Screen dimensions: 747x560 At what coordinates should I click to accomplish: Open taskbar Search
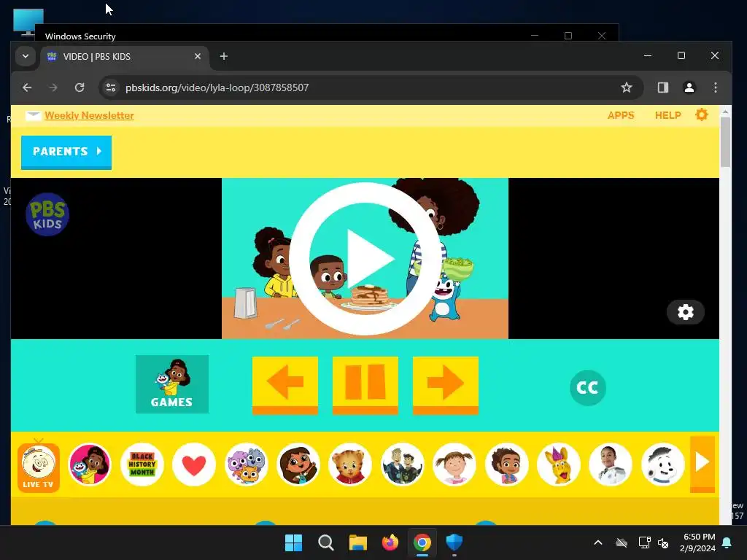click(x=326, y=542)
